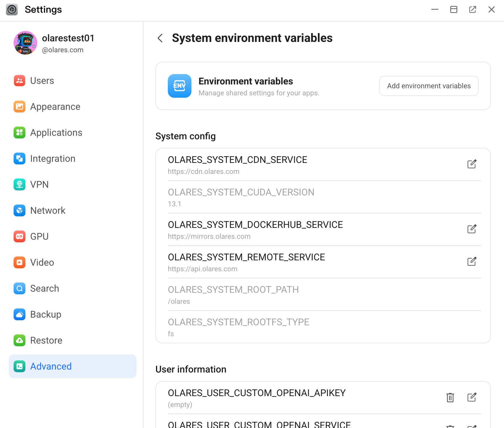Image resolution: width=504 pixels, height=428 pixels.
Task: Select the Restore icon
Action: point(19,340)
